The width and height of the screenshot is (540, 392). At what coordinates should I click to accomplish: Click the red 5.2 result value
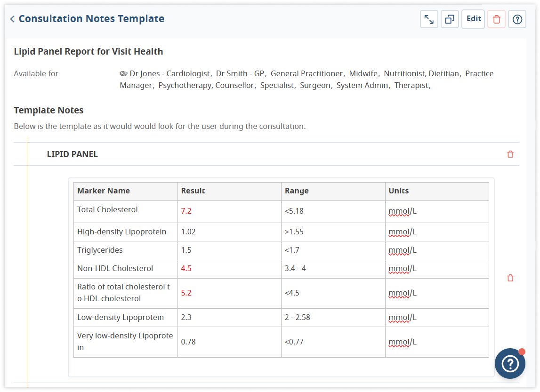186,293
